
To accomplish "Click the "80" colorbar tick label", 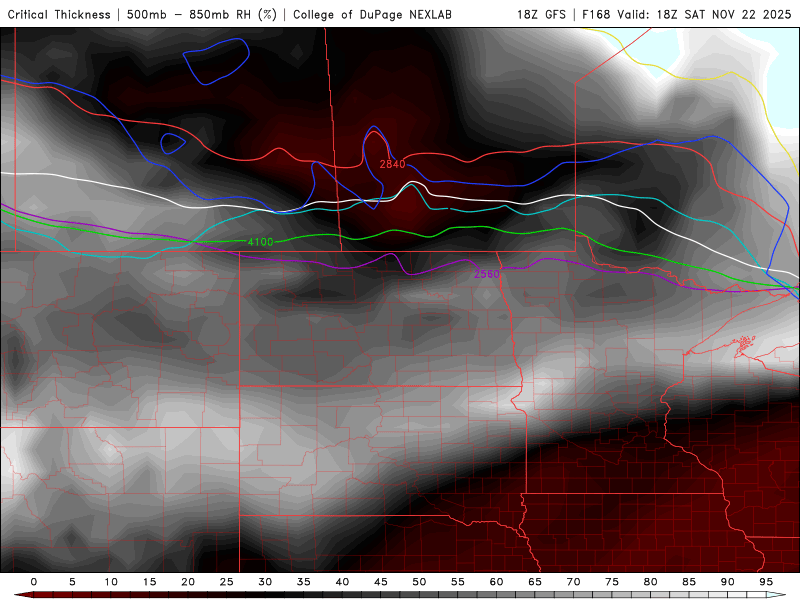I will click(x=650, y=582).
